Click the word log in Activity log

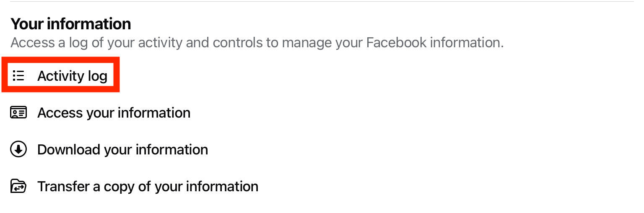(97, 77)
